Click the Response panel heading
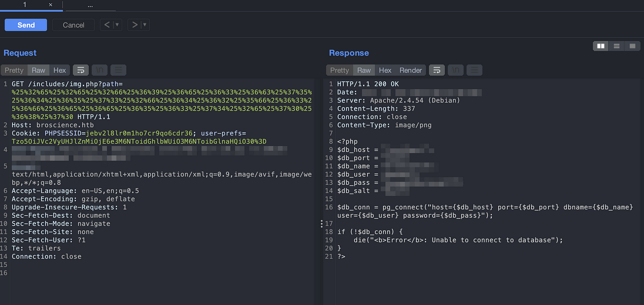 click(349, 53)
